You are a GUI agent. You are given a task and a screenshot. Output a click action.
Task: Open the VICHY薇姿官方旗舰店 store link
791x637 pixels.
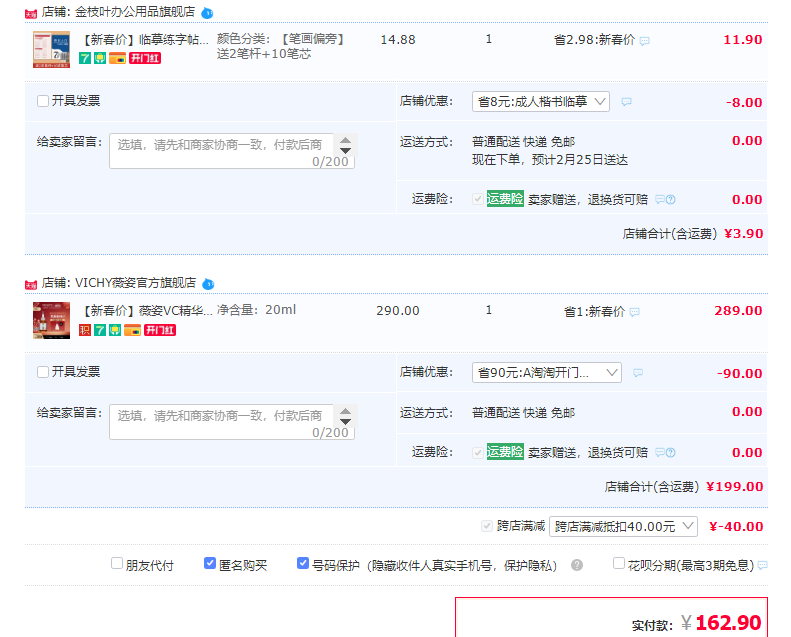pyautogui.click(x=135, y=283)
